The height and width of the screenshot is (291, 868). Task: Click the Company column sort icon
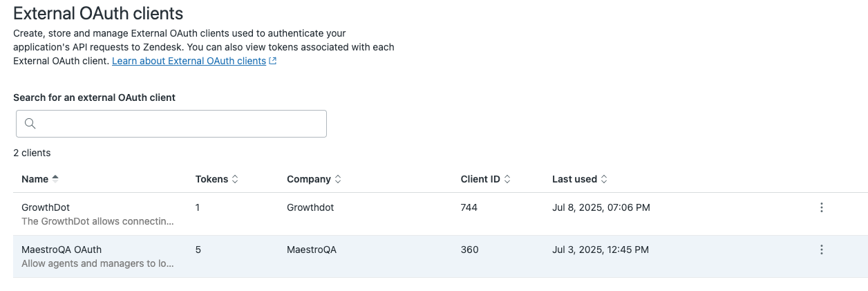point(338,179)
